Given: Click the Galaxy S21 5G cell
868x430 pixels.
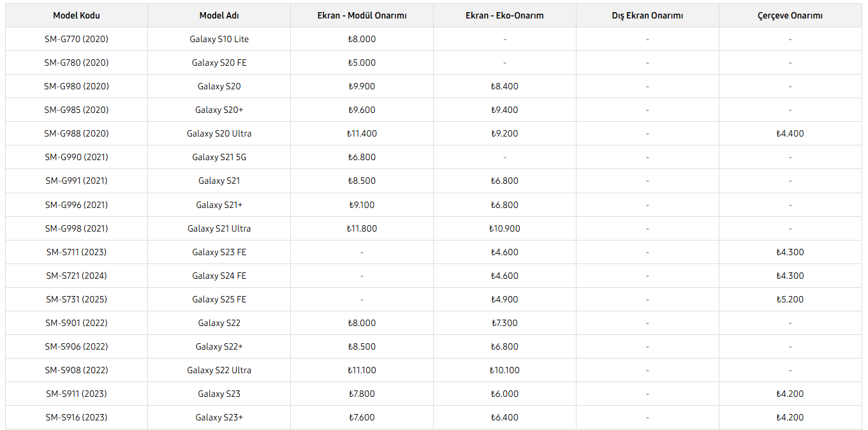Looking at the screenshot, I should 219,157.
